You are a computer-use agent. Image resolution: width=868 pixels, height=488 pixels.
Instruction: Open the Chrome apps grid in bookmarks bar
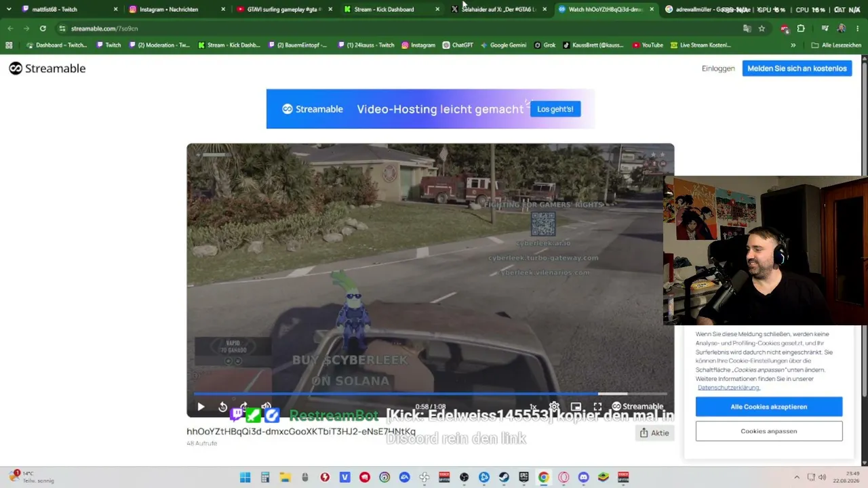coord(9,45)
